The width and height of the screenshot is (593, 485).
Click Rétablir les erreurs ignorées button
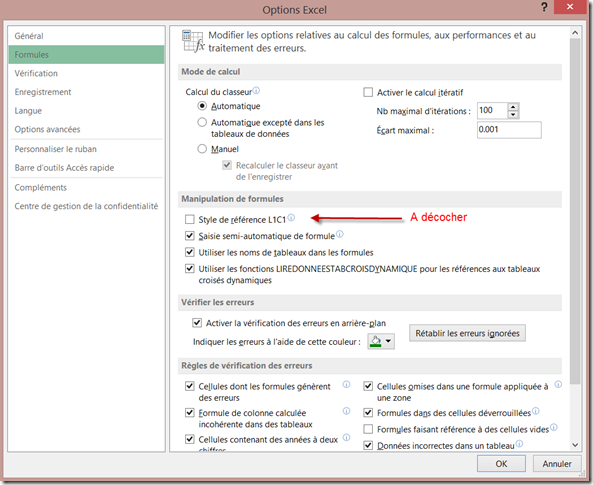click(x=467, y=333)
